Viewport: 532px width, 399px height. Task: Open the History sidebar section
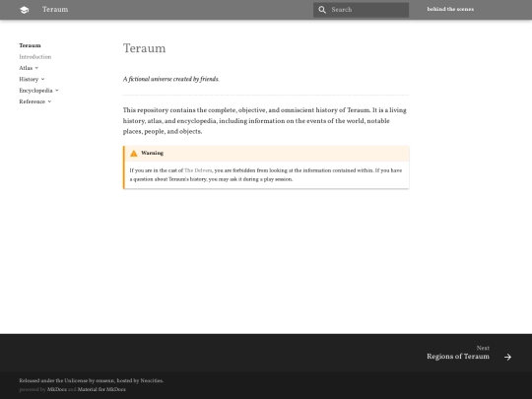(29, 79)
